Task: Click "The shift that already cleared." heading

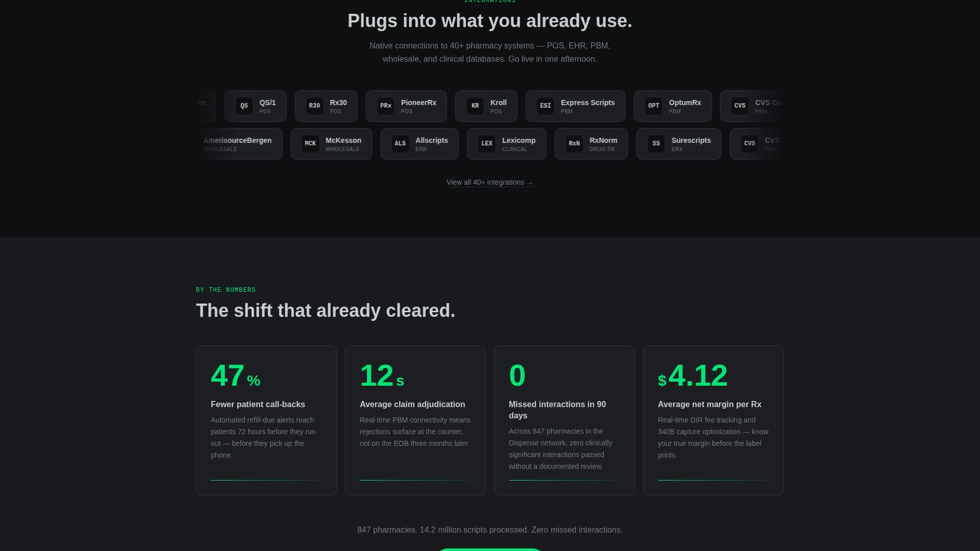Action: click(326, 311)
